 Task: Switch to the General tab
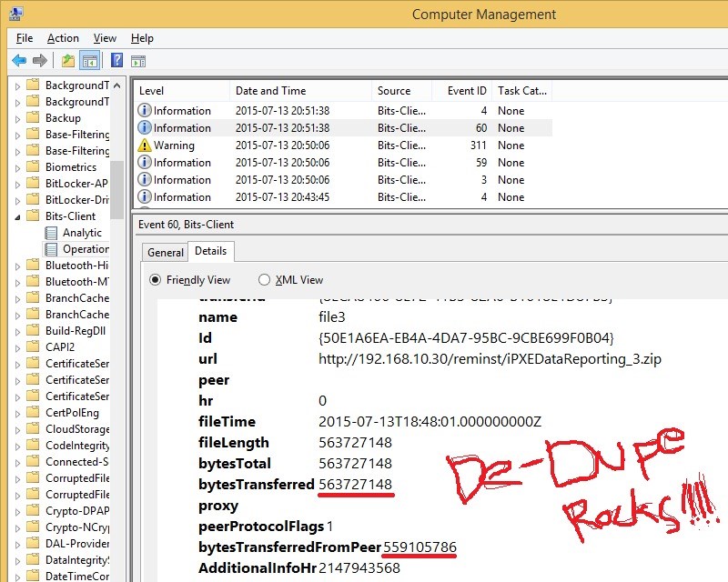click(164, 252)
